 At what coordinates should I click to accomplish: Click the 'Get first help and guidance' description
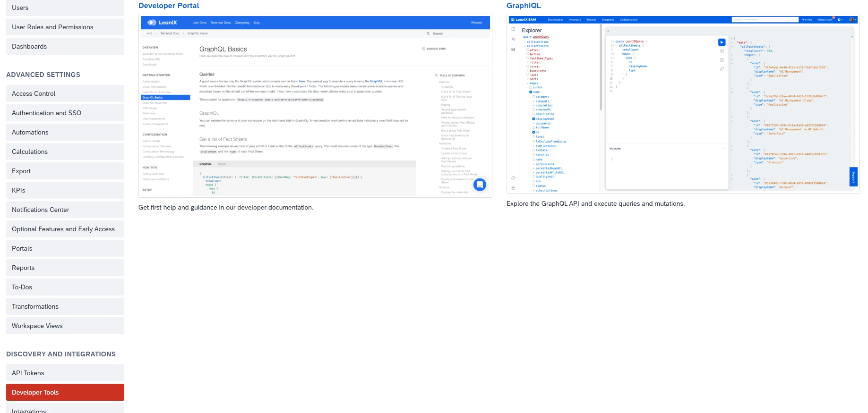tap(226, 207)
